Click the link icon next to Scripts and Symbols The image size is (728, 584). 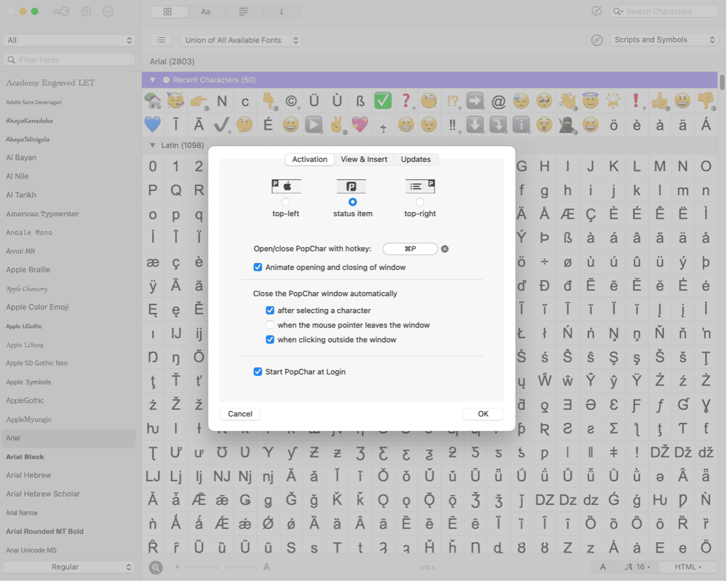(x=596, y=40)
